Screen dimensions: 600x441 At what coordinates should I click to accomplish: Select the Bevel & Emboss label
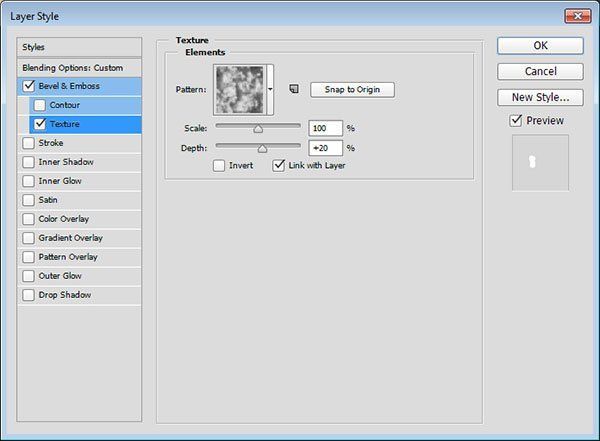point(69,86)
